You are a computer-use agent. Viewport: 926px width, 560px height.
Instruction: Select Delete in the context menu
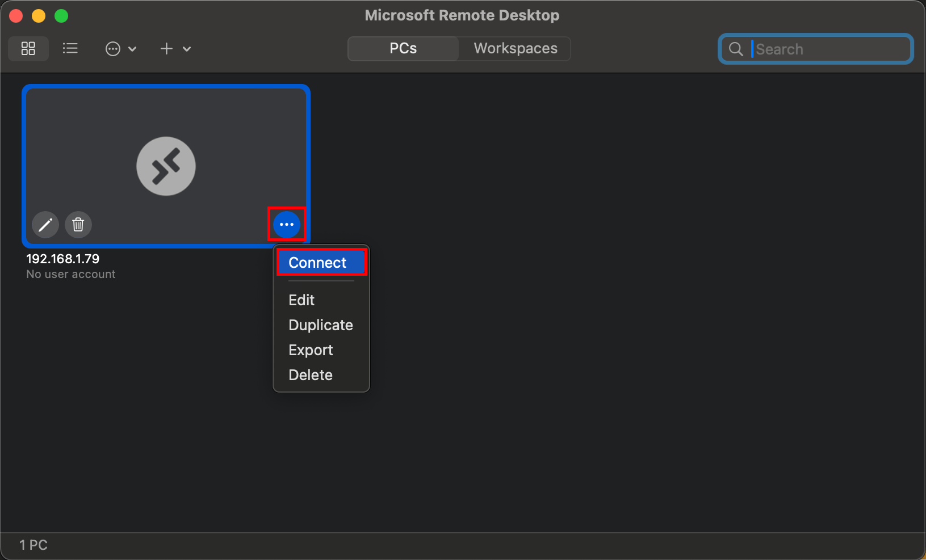[311, 374]
